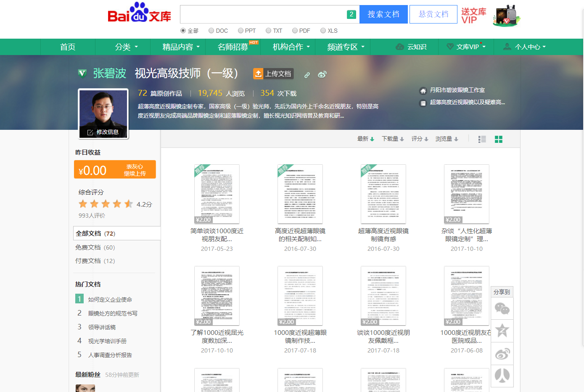
Task: Select the PDF file type radio
Action: 295,31
